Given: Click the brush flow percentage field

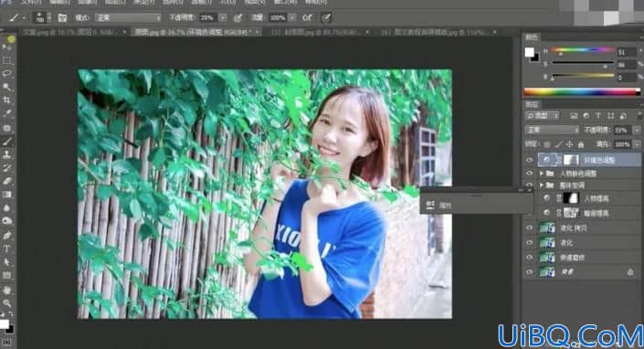Looking at the screenshot, I should tap(278, 17).
